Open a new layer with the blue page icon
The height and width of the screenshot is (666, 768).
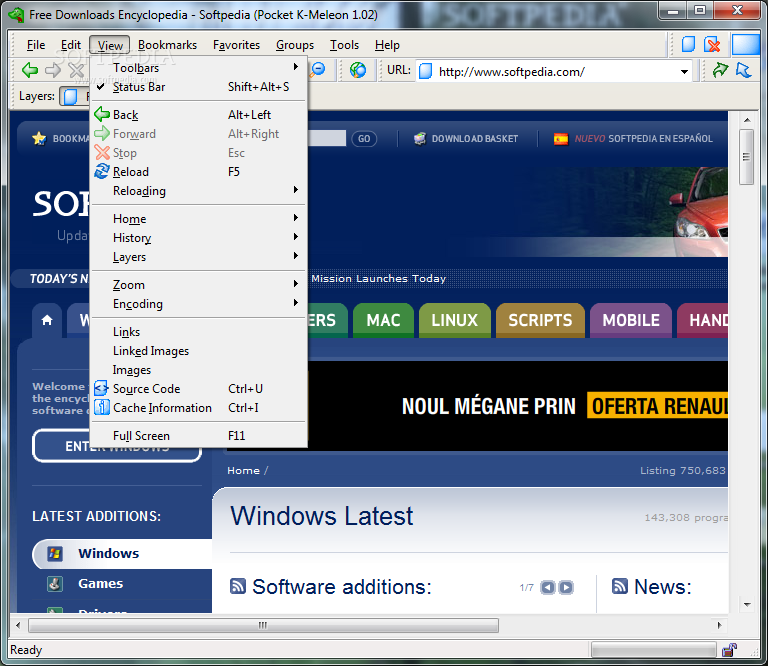click(689, 45)
